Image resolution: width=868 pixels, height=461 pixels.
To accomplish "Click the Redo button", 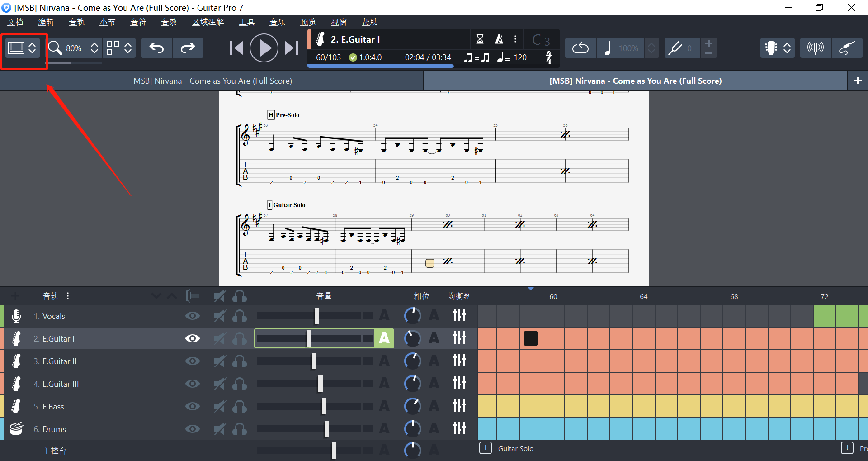I will coord(188,48).
